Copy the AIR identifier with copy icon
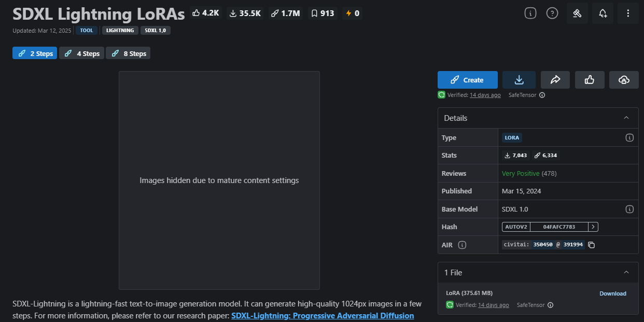This screenshot has height=322, width=644. point(591,245)
